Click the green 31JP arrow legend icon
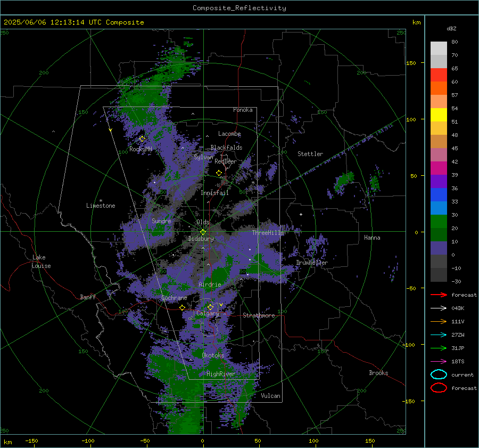The width and height of the screenshot is (479, 448). [x=439, y=348]
